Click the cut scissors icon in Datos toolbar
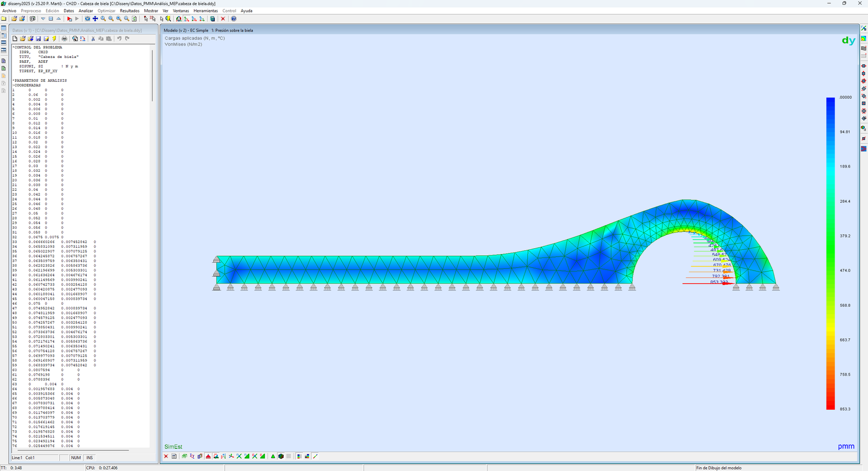The height and width of the screenshot is (471, 868). pos(93,39)
